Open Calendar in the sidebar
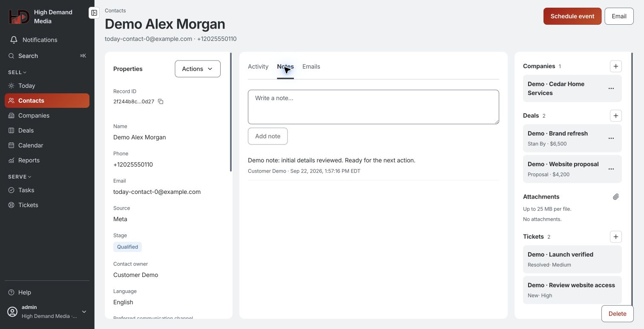Viewport: 644px width, 329px height. [x=47, y=145]
